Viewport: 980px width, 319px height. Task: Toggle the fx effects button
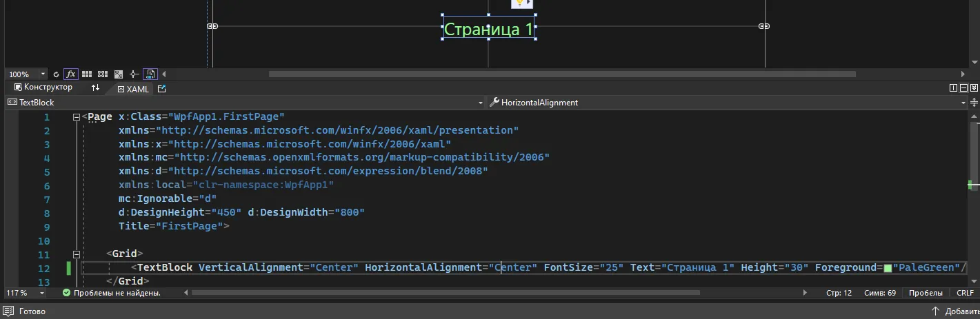click(x=71, y=74)
